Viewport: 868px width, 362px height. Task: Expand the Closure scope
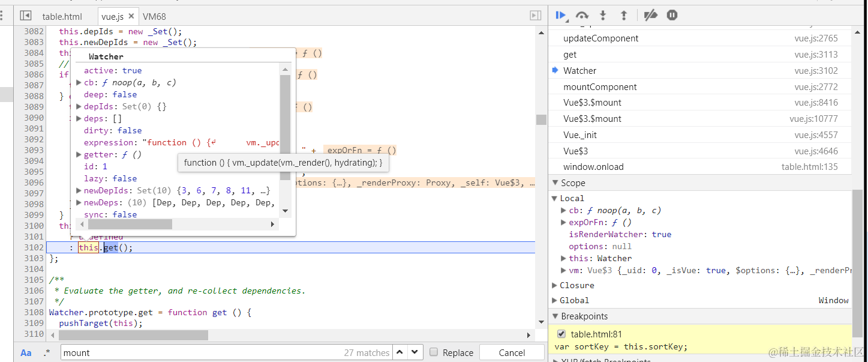pos(554,285)
